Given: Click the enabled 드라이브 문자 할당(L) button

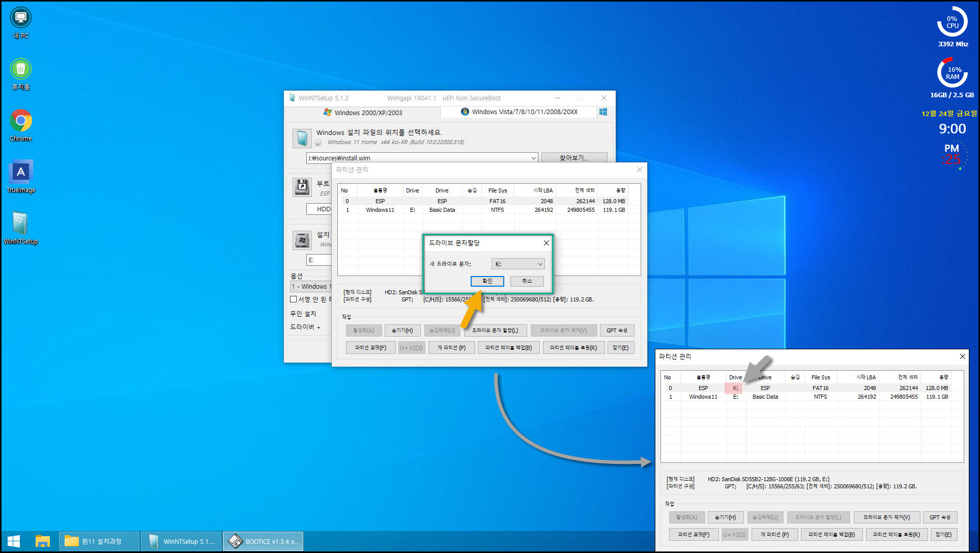Looking at the screenshot, I should [495, 330].
